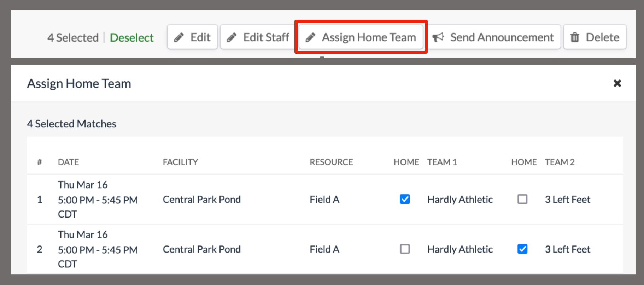
Task: Click the TEAM 1 column header
Action: click(x=442, y=162)
